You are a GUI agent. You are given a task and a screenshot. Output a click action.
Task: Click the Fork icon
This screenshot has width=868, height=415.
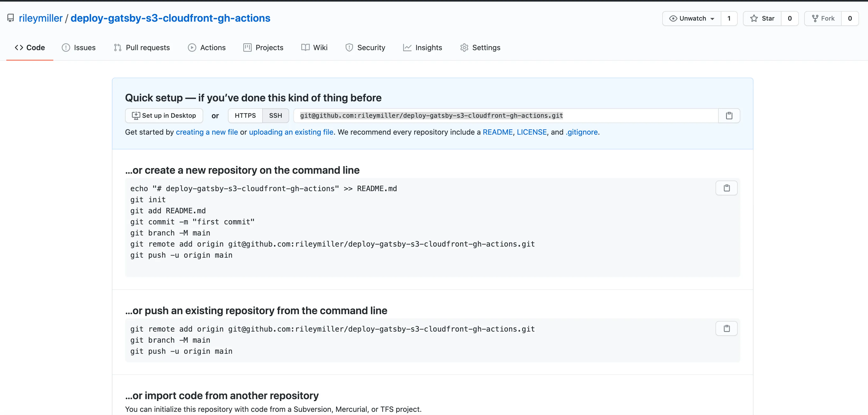815,18
